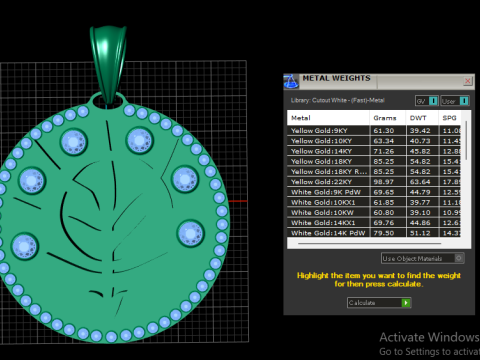This screenshot has height=360, width=480.
Task: Select the pendant bail in viewport
Action: [108, 63]
